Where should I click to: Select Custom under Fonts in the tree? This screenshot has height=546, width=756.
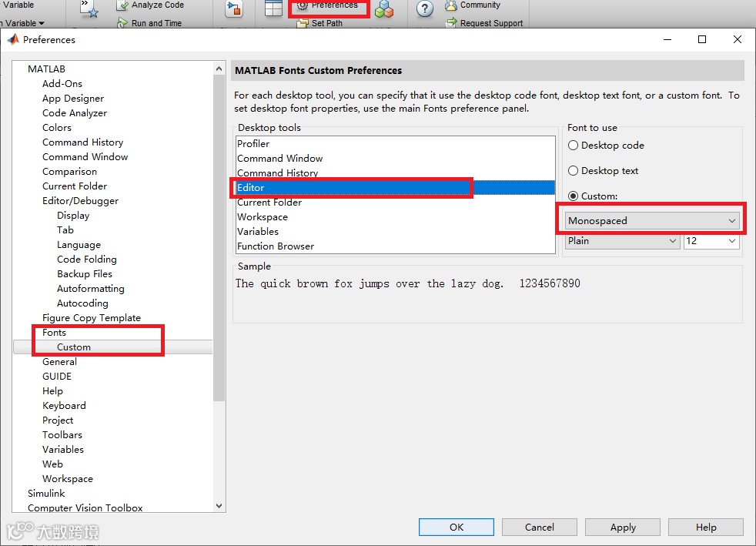(73, 347)
